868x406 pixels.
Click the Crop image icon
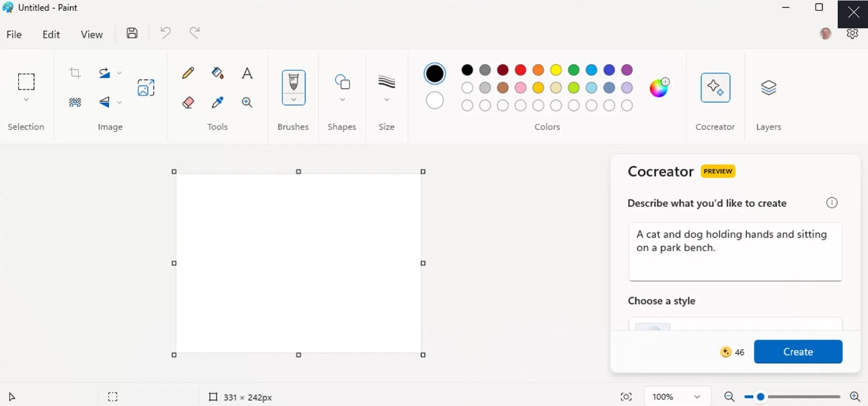coord(75,73)
